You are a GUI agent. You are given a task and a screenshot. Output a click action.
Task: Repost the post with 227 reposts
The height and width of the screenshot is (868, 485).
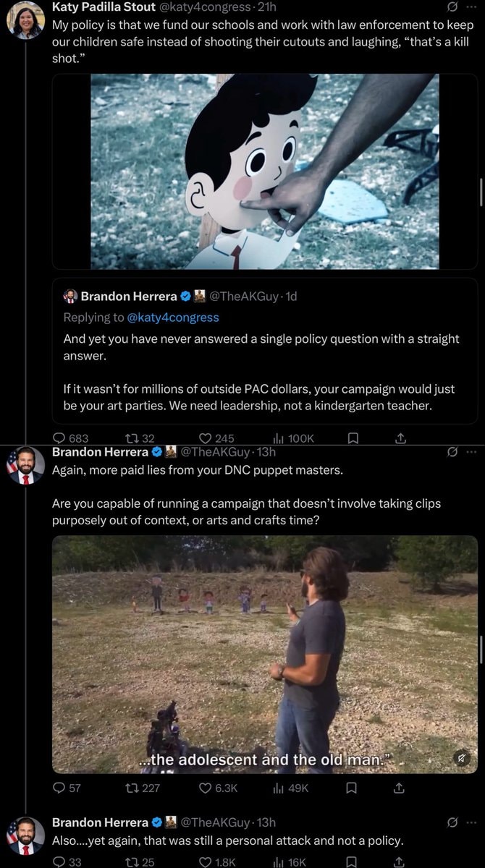(142, 788)
